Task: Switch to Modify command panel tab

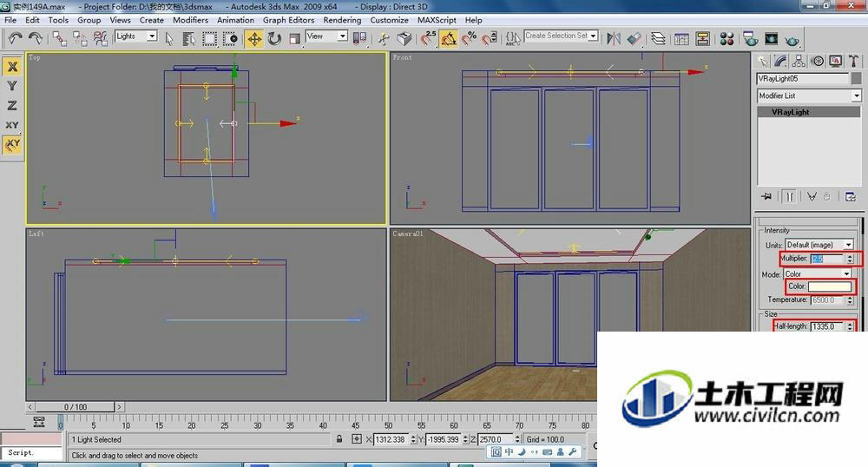Action: pos(780,61)
